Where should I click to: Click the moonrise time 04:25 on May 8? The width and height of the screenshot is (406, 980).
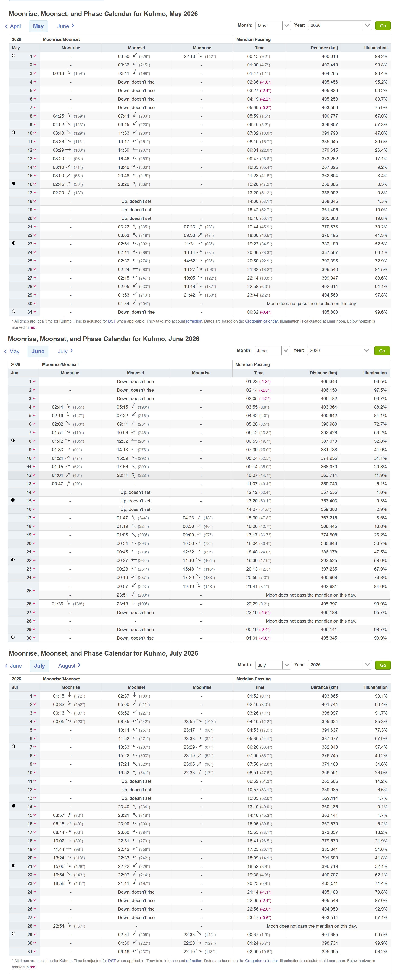point(58,116)
